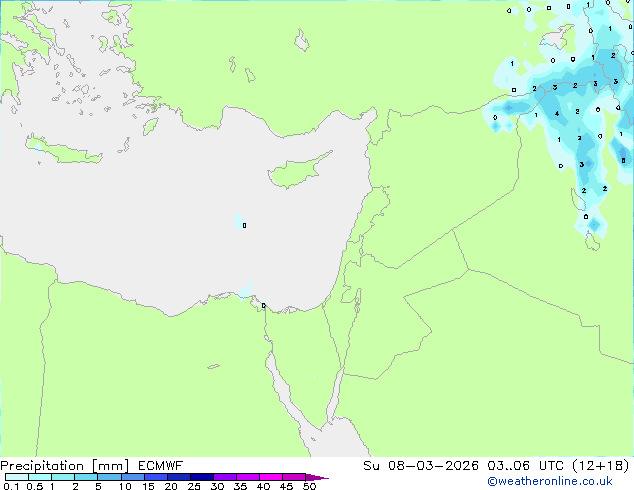This screenshot has width=634, height=490.
Task: Click the '0.1' legend value label
Action: click(11, 486)
